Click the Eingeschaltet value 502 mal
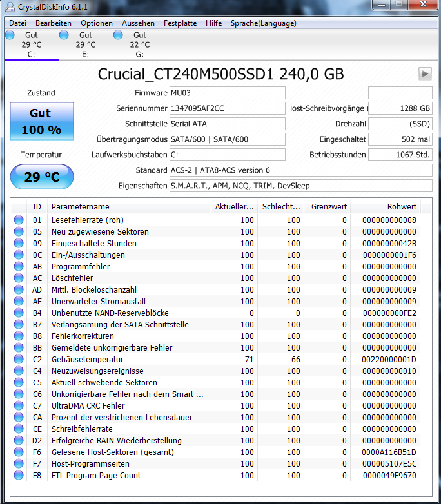The image size is (441, 504). (x=400, y=139)
